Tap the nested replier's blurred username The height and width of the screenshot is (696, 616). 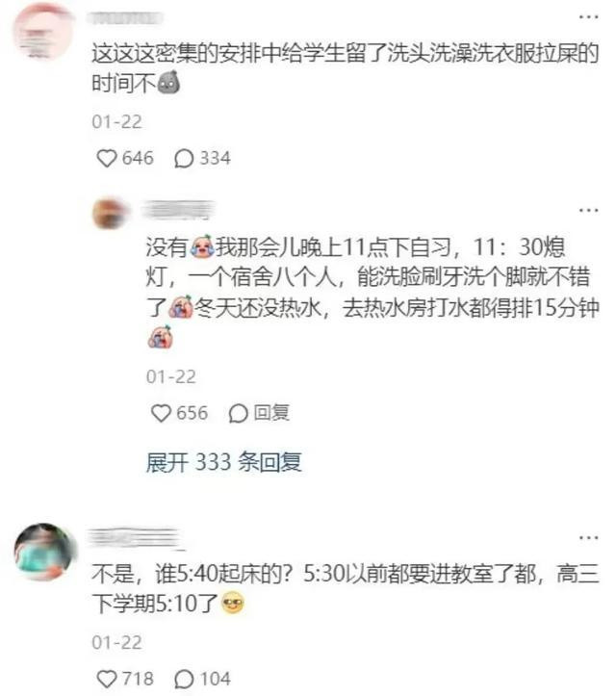[178, 210]
